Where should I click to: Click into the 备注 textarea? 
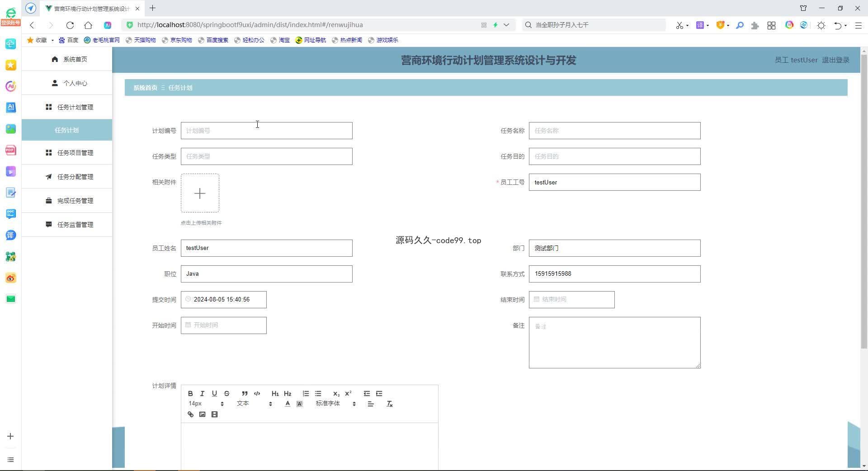(x=614, y=343)
